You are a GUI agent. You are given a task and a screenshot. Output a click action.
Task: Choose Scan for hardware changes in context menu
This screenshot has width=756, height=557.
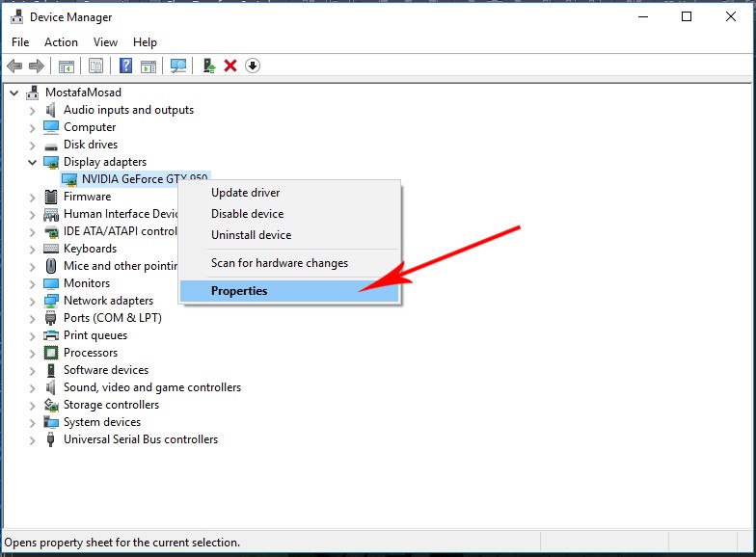(x=289, y=263)
